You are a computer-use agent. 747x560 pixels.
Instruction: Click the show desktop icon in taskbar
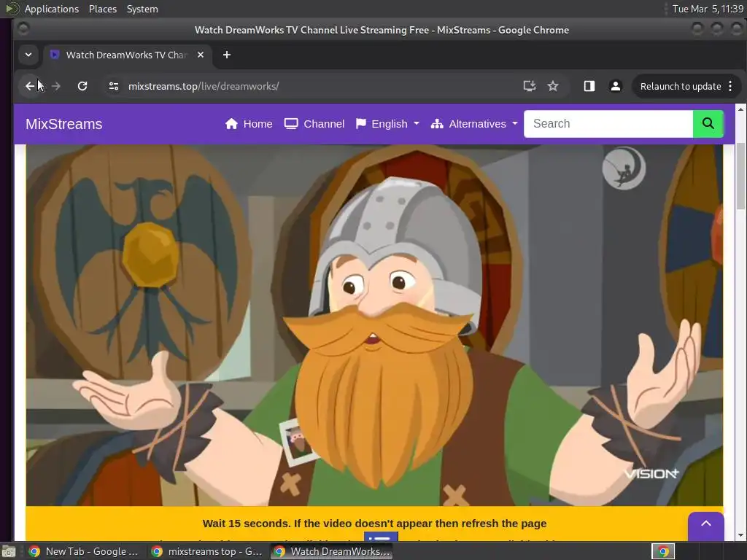tap(9, 551)
